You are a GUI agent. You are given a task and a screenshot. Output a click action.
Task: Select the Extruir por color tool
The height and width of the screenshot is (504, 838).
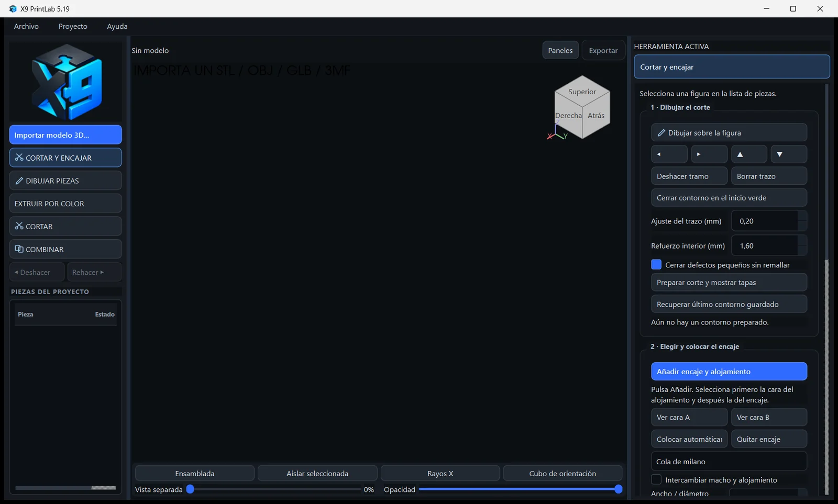(x=65, y=204)
